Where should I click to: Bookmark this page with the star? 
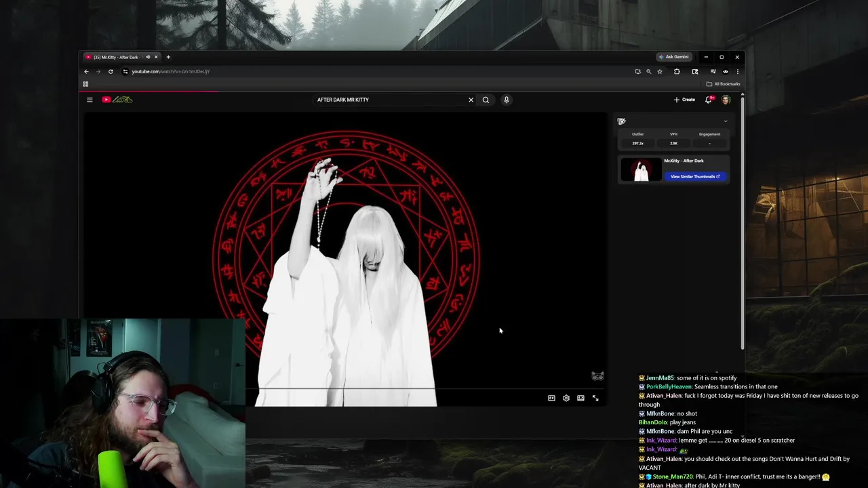coord(660,71)
